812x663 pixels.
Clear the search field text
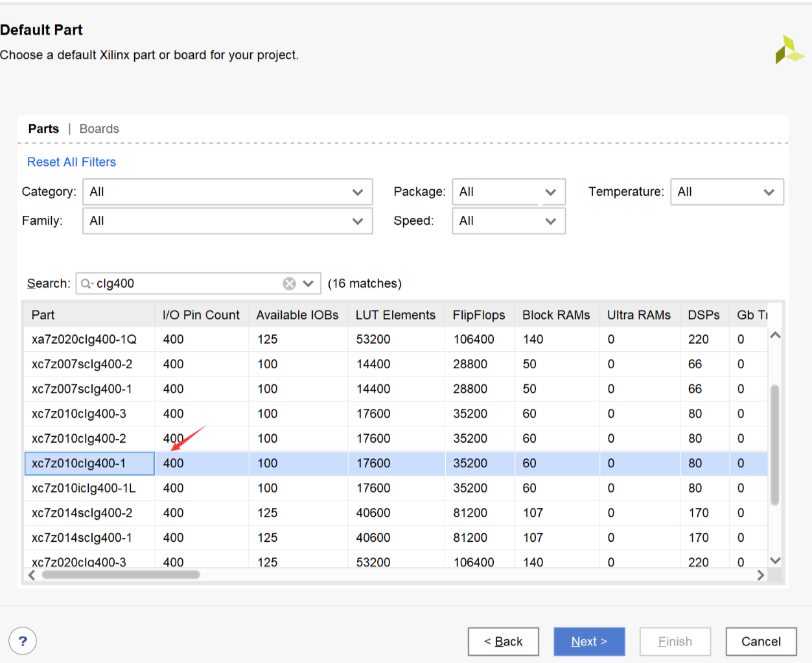290,284
